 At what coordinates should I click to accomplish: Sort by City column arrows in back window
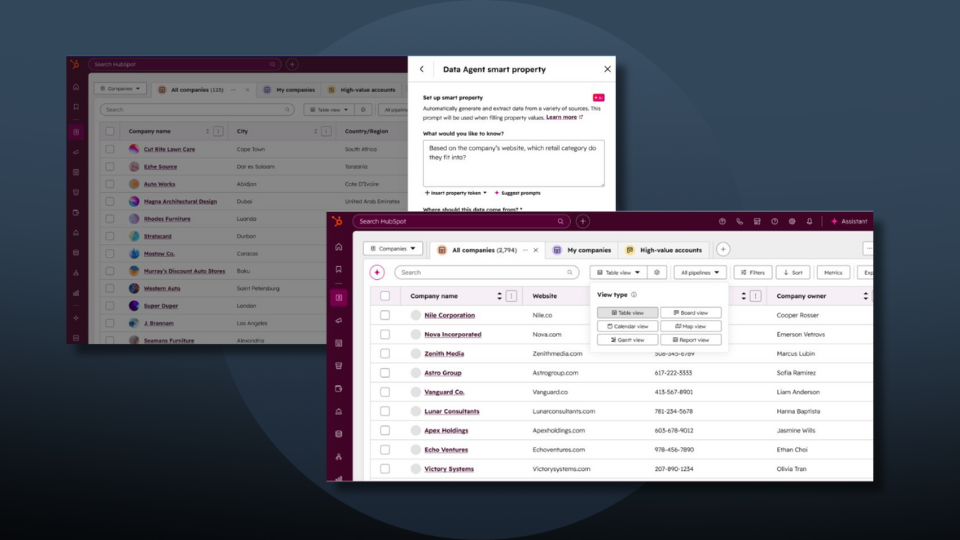(315, 131)
